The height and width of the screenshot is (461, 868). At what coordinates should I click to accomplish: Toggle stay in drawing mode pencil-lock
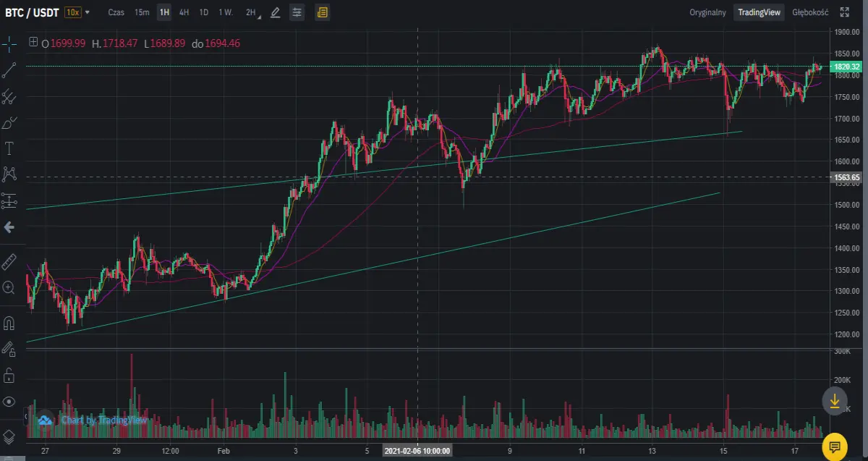coord(9,349)
